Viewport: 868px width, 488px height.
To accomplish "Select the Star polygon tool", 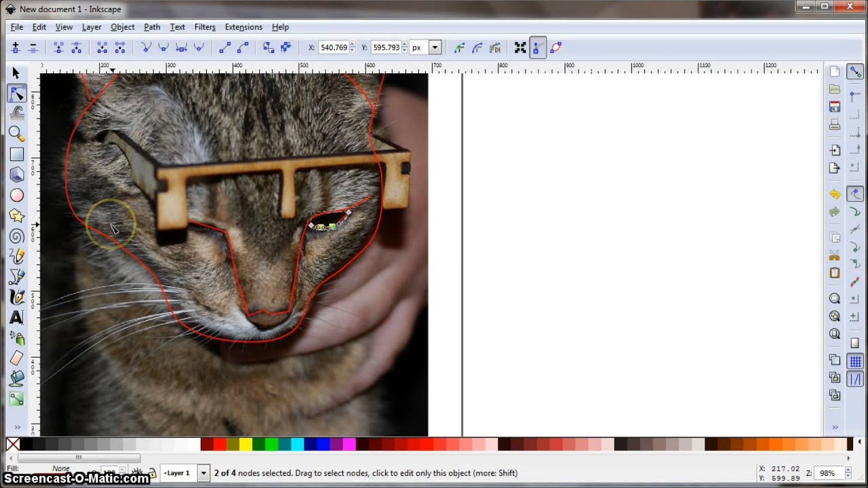I will point(16,216).
